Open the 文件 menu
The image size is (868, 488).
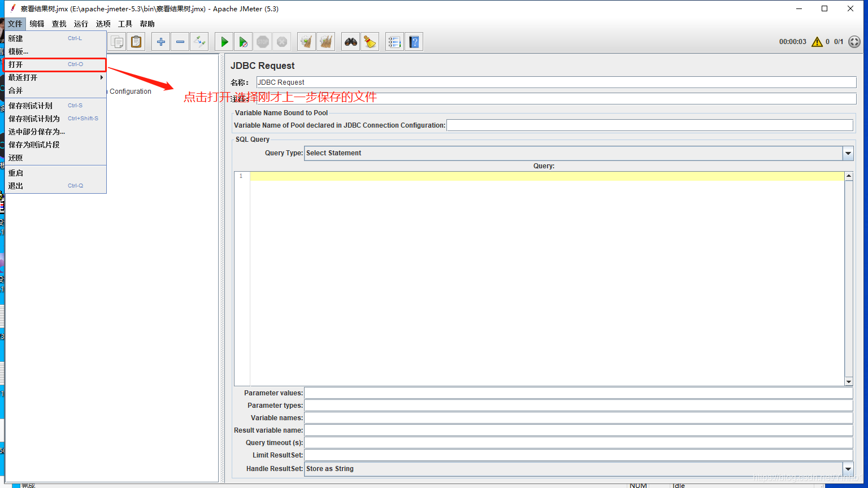pos(15,24)
